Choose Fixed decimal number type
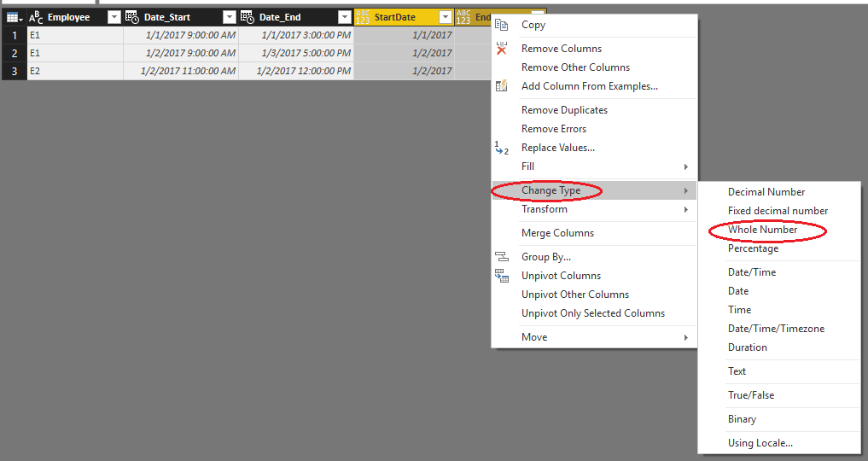The width and height of the screenshot is (868, 461). coord(779,211)
